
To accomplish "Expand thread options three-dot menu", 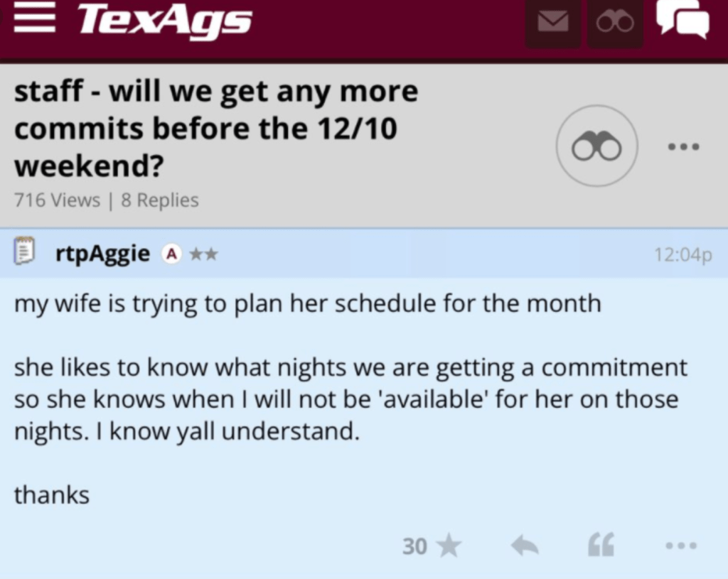I will [683, 147].
